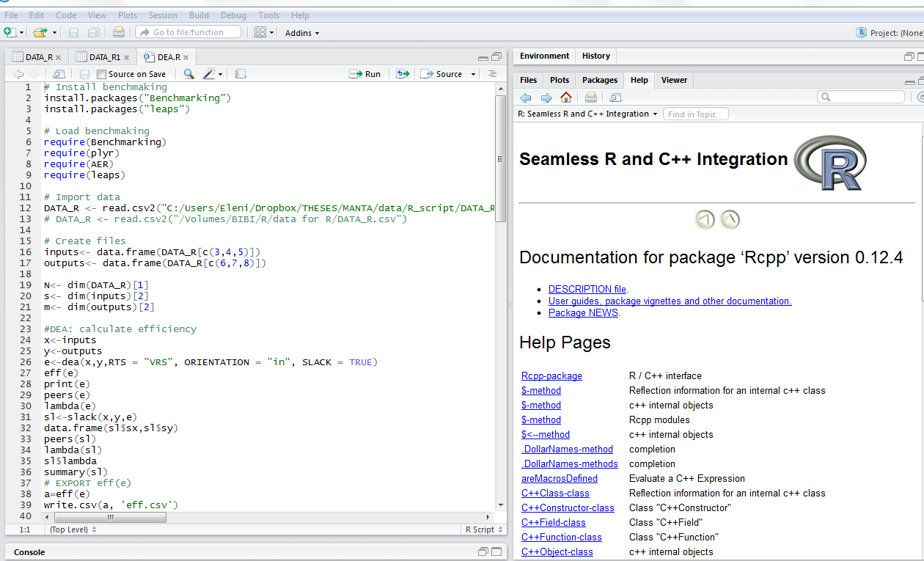This screenshot has height=561, width=924.
Task: Click the editor's back navigation arrow
Action: (18, 74)
